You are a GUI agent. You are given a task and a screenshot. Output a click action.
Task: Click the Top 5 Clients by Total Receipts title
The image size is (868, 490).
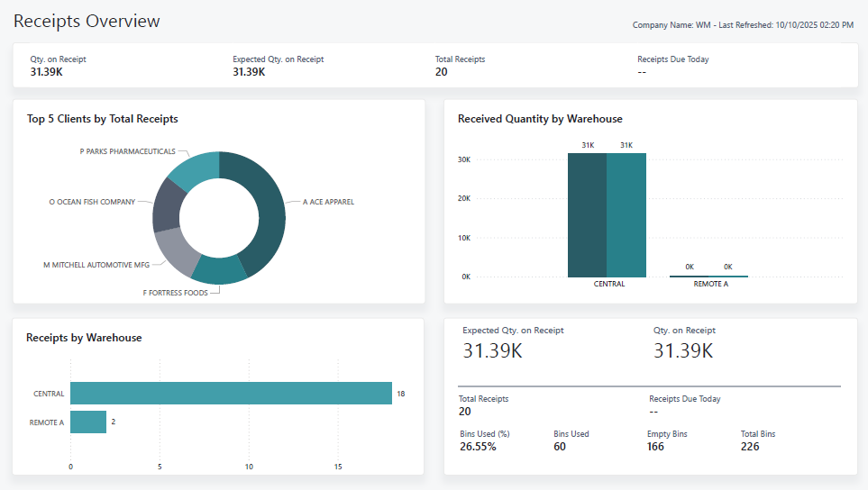[x=103, y=119]
